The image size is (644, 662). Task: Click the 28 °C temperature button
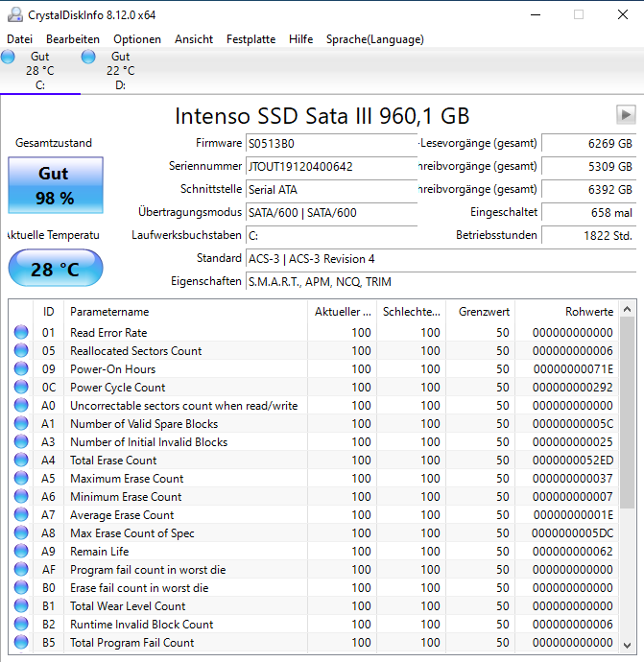(x=56, y=268)
